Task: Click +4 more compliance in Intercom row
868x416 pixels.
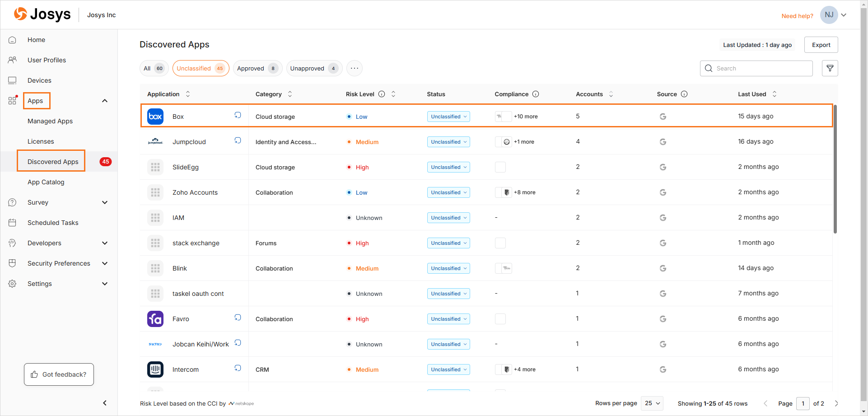Action: coord(524,369)
